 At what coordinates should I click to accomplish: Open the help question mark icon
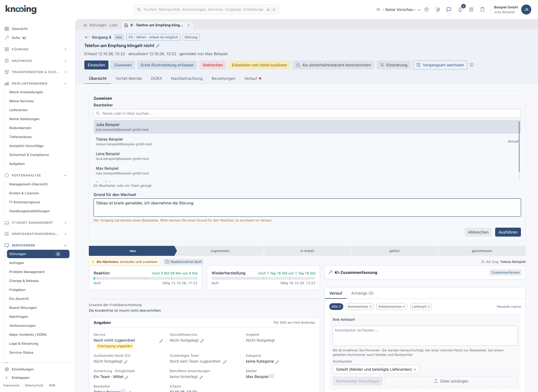(x=426, y=10)
